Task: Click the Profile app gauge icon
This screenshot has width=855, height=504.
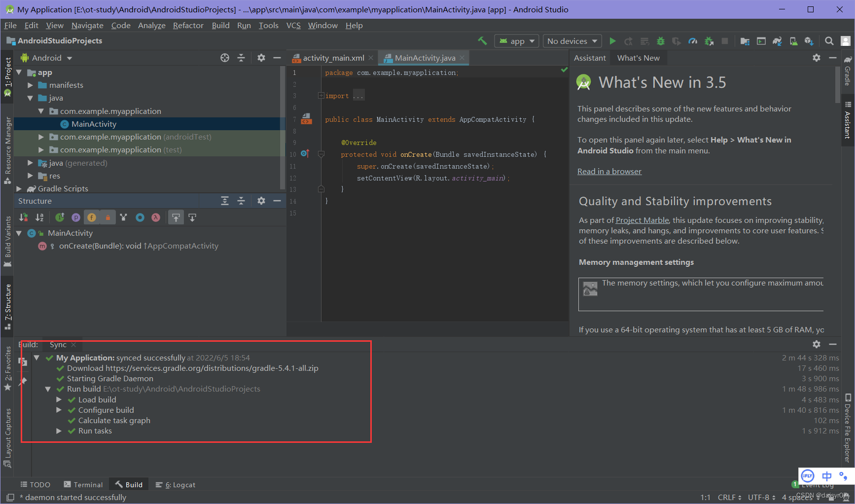Action: pos(693,41)
